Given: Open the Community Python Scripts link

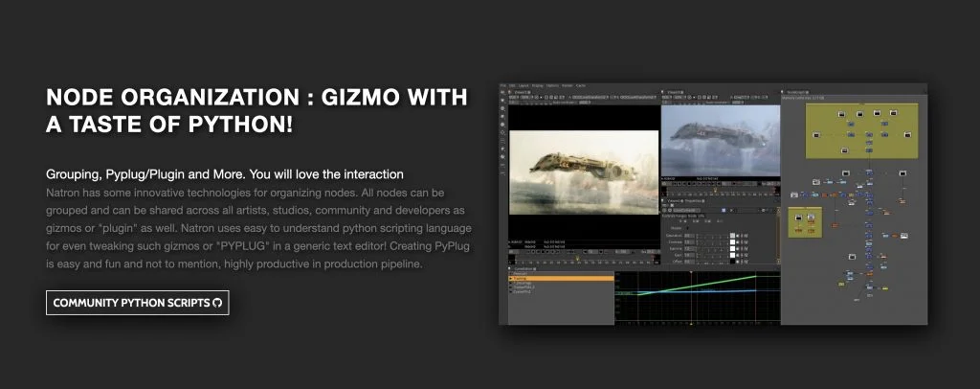Looking at the screenshot, I should click(x=138, y=303).
